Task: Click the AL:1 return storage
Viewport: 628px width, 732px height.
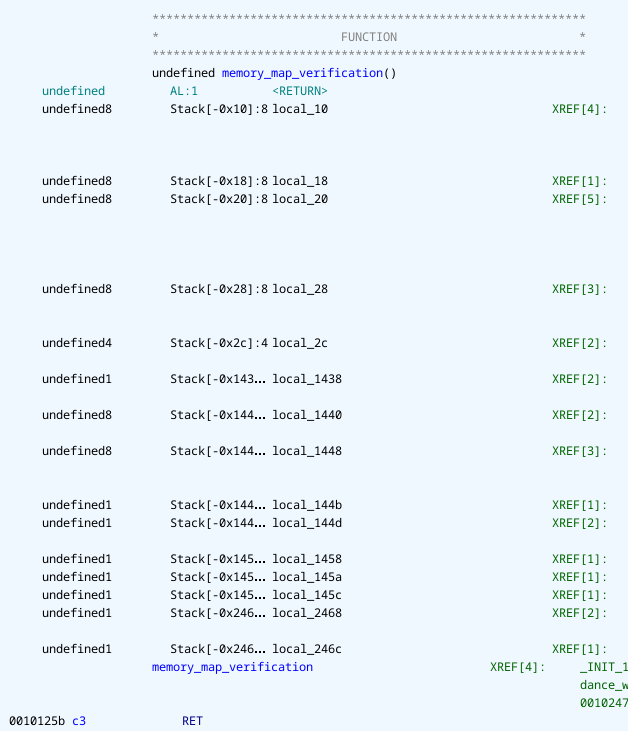Action: coord(183,91)
